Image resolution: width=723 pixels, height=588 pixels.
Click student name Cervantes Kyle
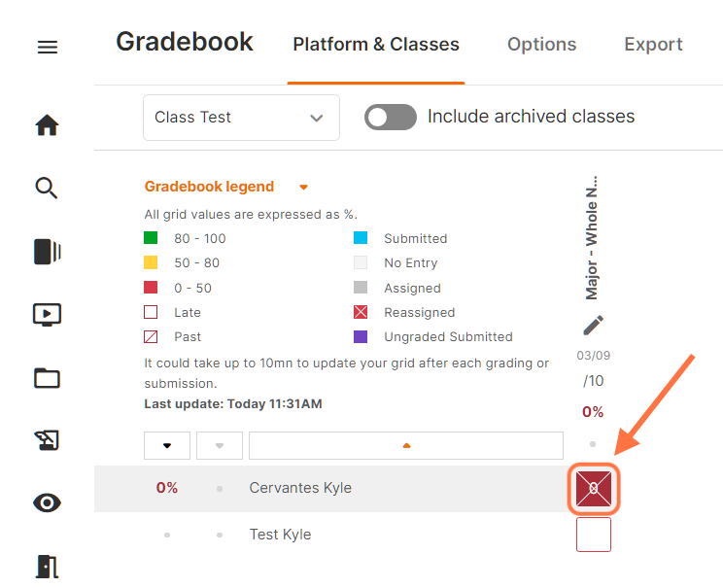click(x=300, y=488)
